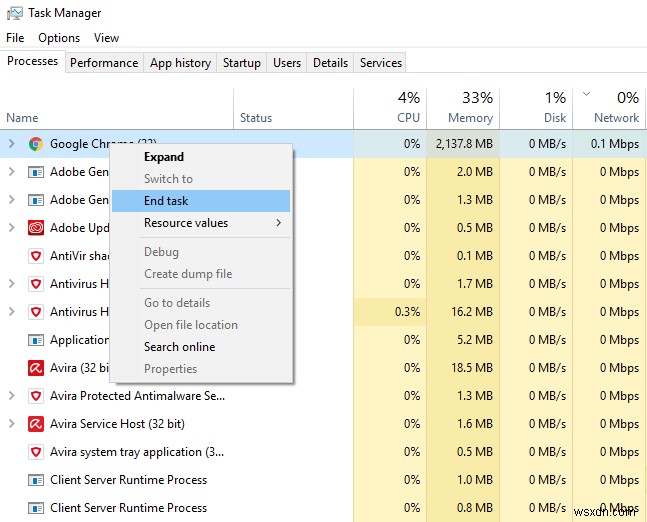Click the 0.3% CPU value cell

click(390, 312)
